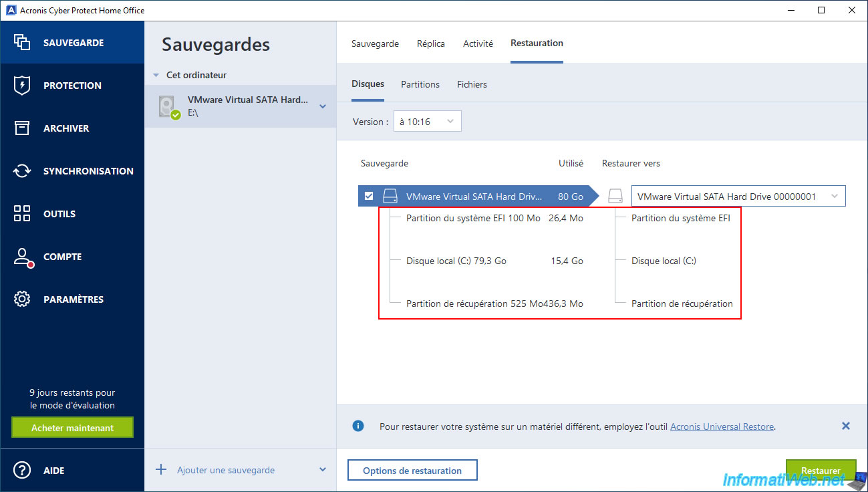Image resolution: width=868 pixels, height=492 pixels.
Task: Switch to the Activité tab
Action: [x=478, y=43]
